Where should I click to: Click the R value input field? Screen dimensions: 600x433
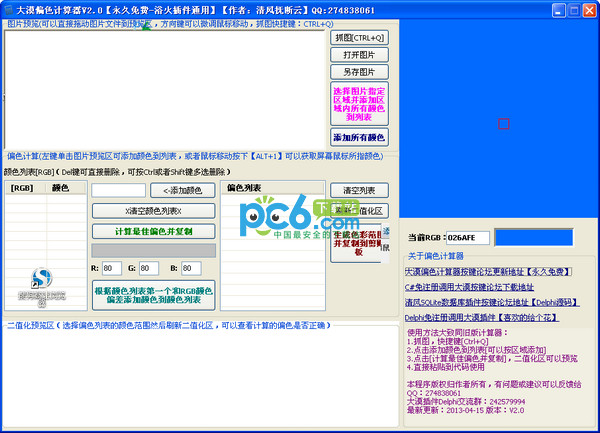point(111,268)
